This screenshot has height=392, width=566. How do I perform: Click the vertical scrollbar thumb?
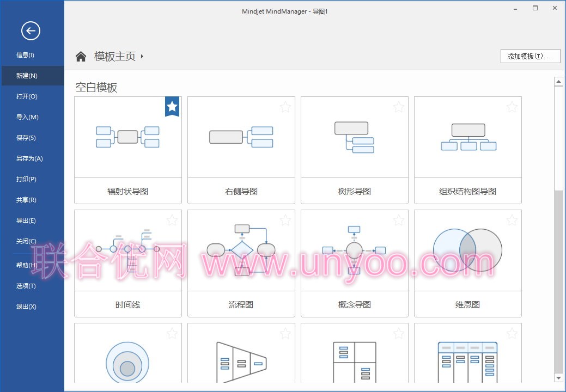(x=558, y=139)
